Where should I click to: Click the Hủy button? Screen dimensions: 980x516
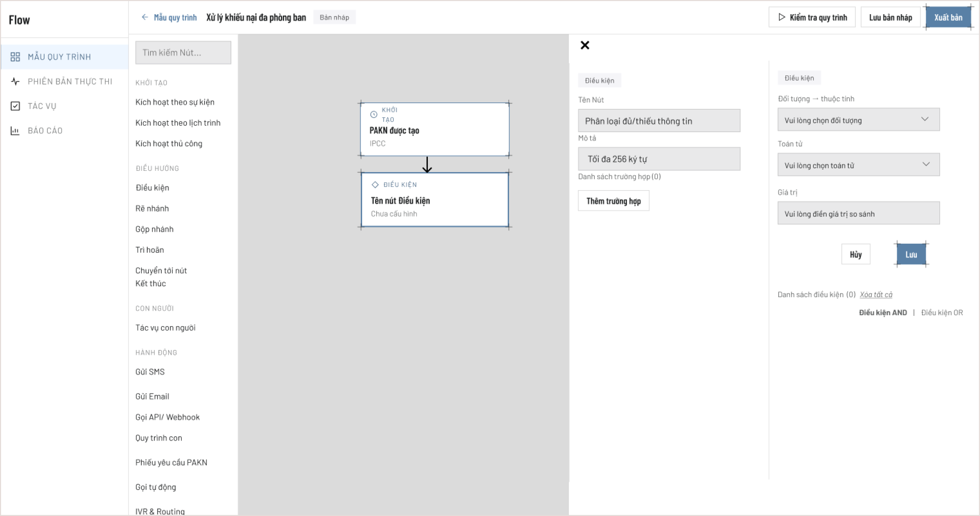pyautogui.click(x=856, y=254)
